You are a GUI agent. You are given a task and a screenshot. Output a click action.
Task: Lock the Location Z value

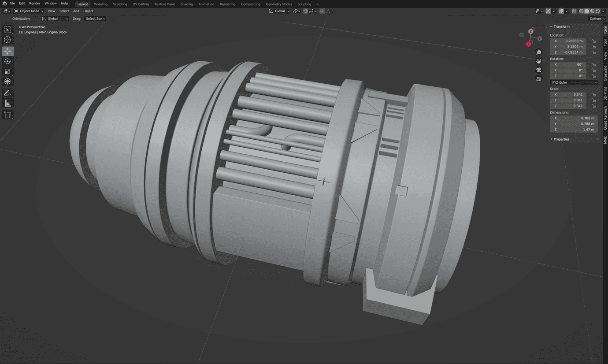(x=594, y=52)
